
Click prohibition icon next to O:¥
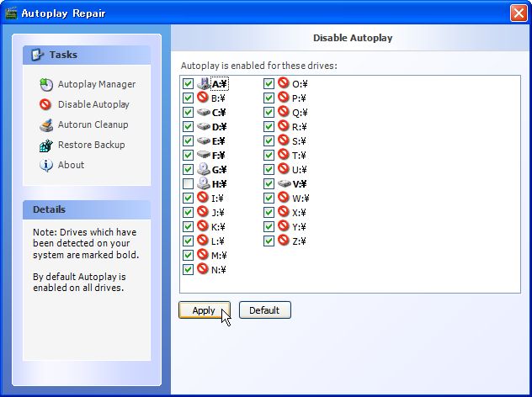284,83
